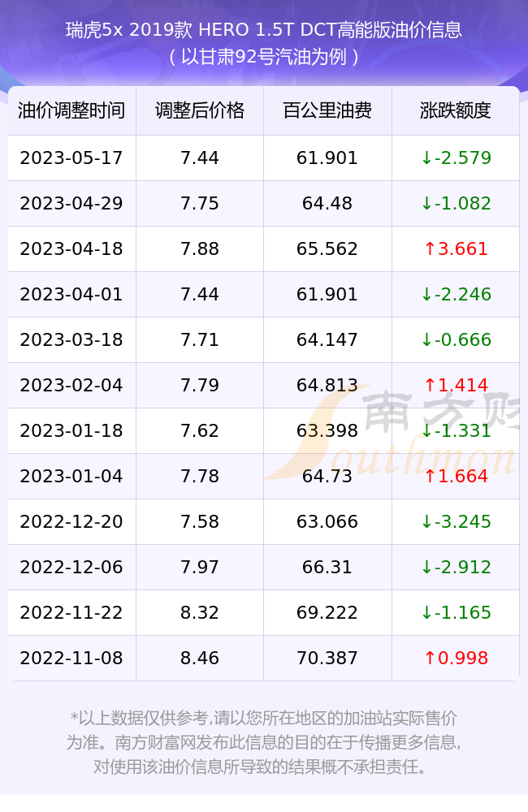Click the red up arrow 1.414 value

(456, 385)
